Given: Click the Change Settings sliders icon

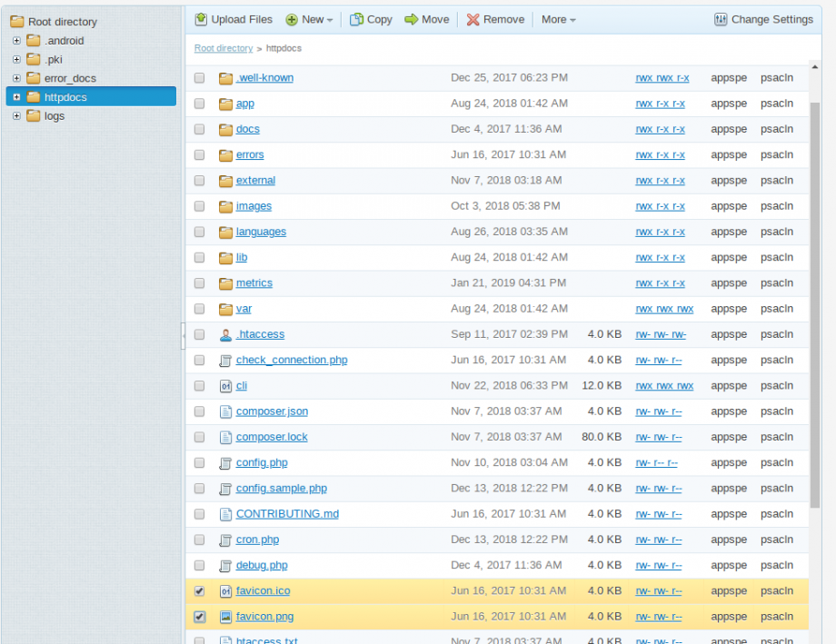Looking at the screenshot, I should tap(721, 19).
